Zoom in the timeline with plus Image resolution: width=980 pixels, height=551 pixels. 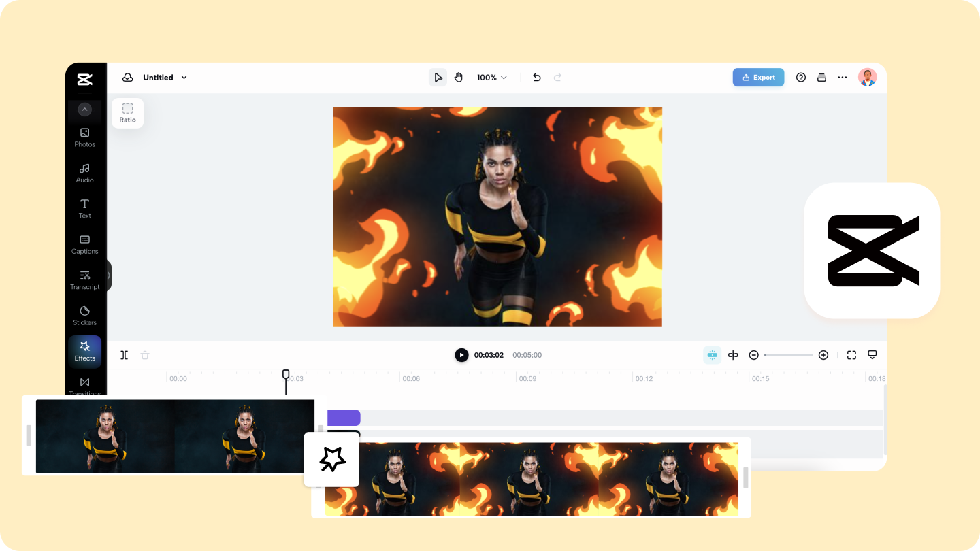point(823,355)
